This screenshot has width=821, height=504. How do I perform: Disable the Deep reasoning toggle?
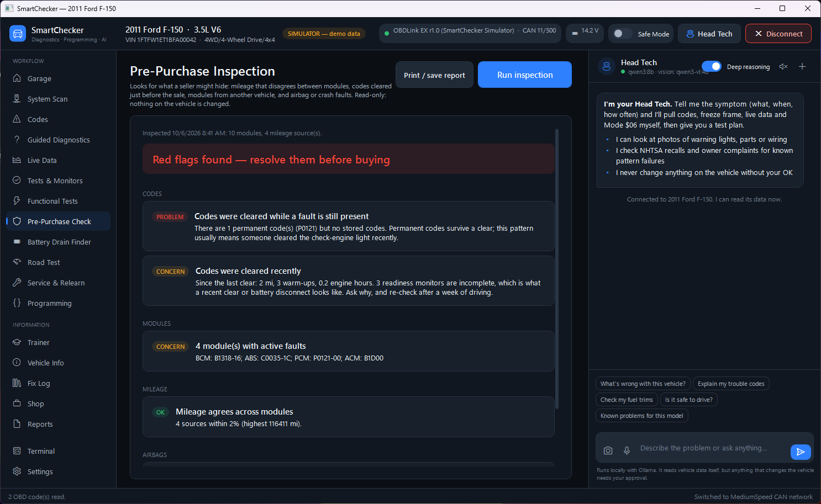[712, 66]
